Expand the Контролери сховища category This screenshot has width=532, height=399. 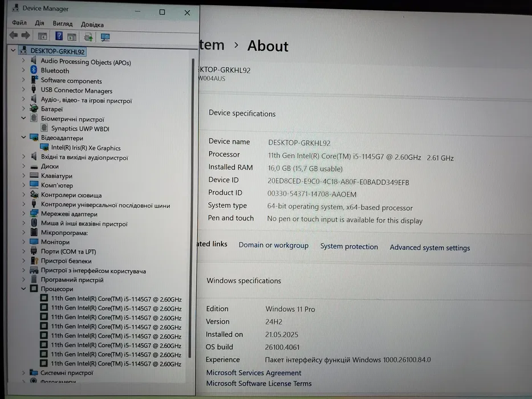(23, 194)
